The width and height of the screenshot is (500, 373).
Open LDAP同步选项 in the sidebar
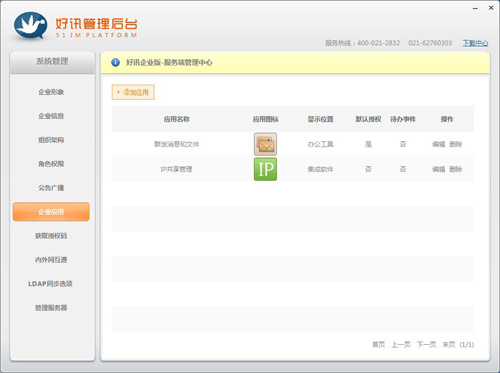pos(50,284)
